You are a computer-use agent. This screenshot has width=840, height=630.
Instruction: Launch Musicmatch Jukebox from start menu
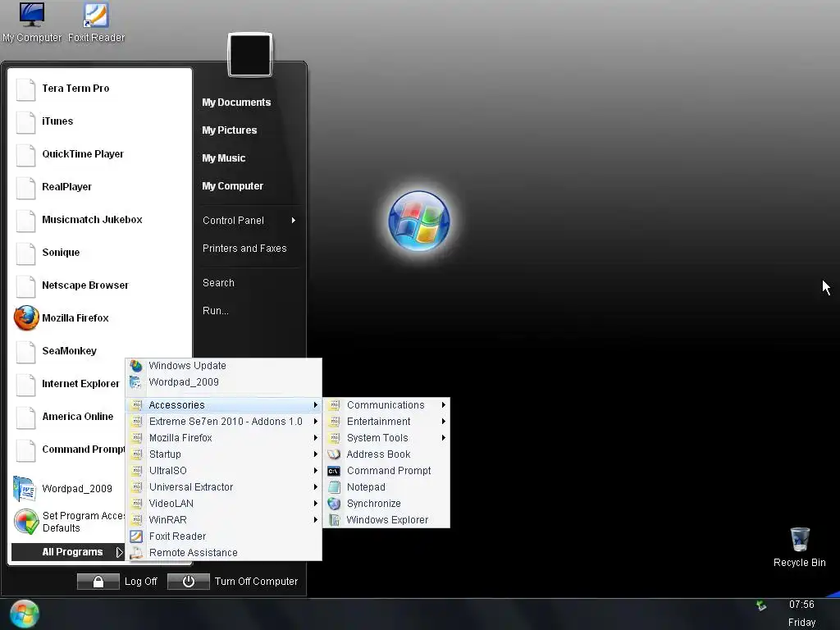click(x=100, y=220)
